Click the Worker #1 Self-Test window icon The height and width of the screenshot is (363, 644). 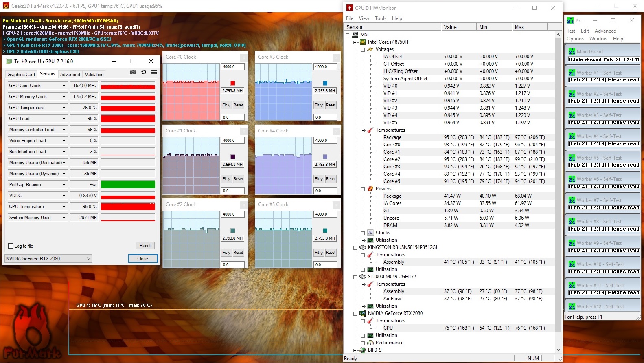572,73
